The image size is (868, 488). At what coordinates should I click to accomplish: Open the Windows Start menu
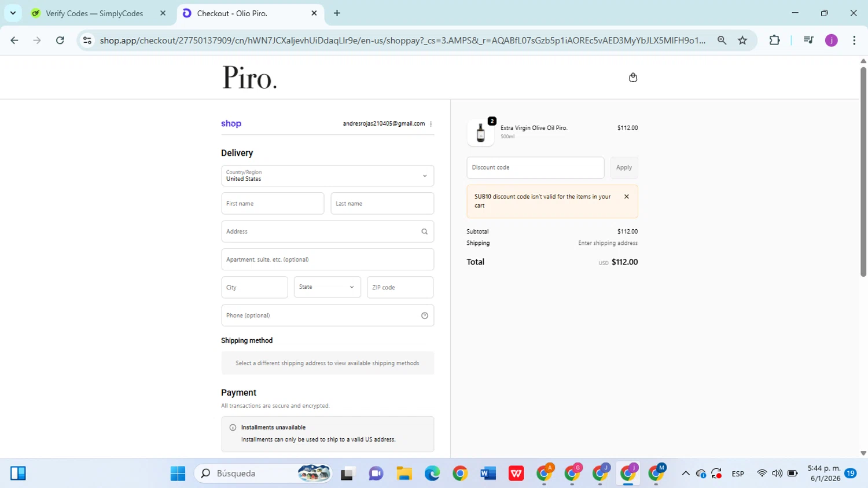click(178, 474)
